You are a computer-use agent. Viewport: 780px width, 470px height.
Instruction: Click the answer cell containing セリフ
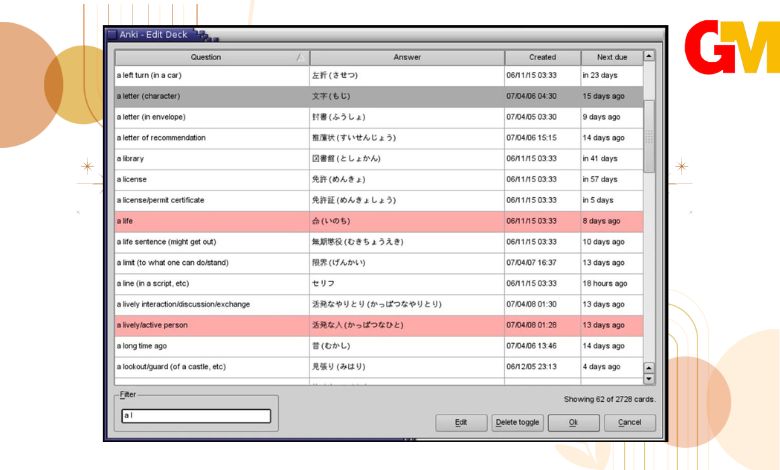pyautogui.click(x=407, y=284)
